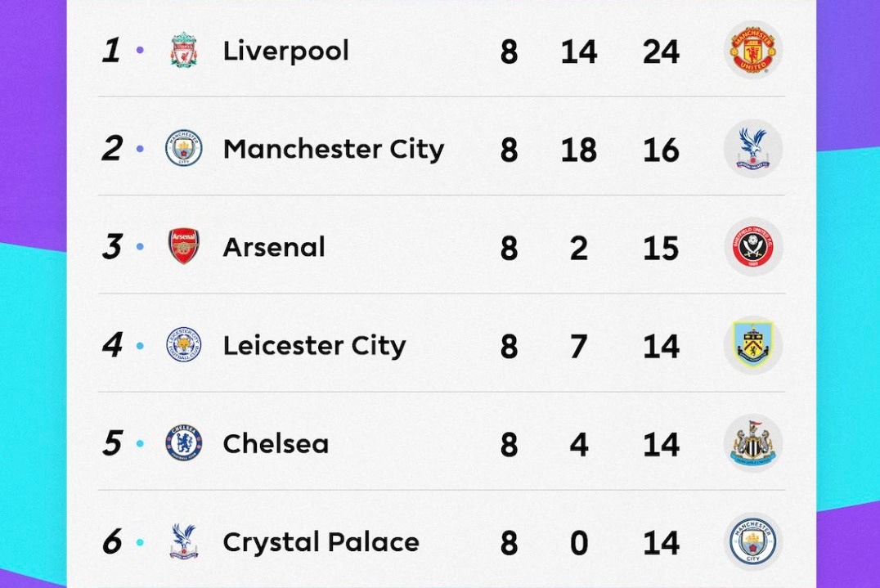Select the Arsenal team name

tap(274, 247)
